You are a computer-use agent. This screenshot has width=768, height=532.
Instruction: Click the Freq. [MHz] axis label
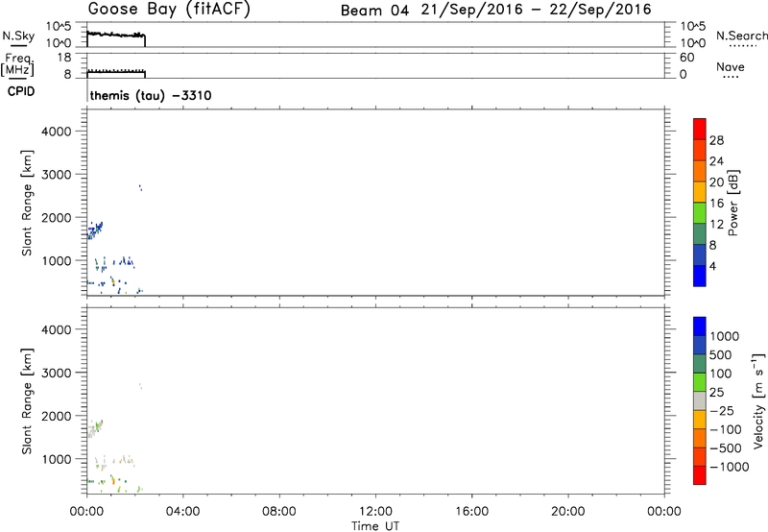point(18,64)
